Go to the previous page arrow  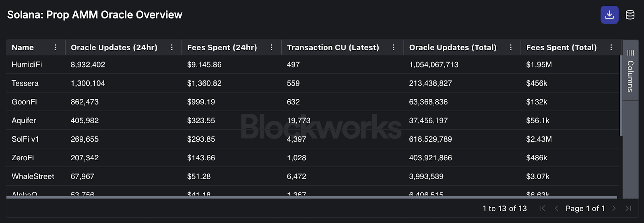click(x=557, y=208)
